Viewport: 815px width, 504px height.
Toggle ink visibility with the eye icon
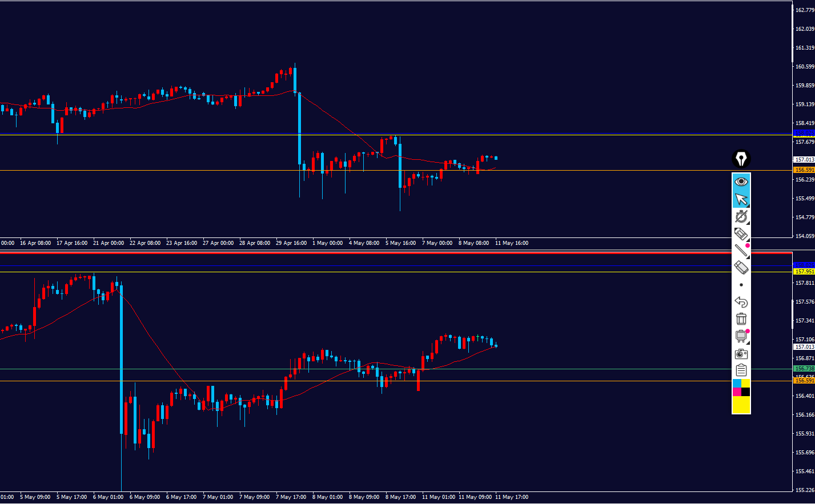[741, 182]
